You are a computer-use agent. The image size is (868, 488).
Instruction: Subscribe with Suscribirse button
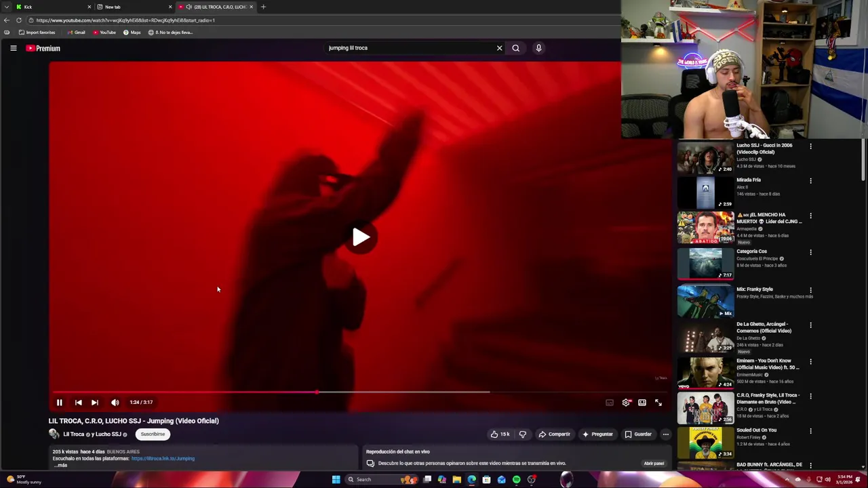point(153,434)
